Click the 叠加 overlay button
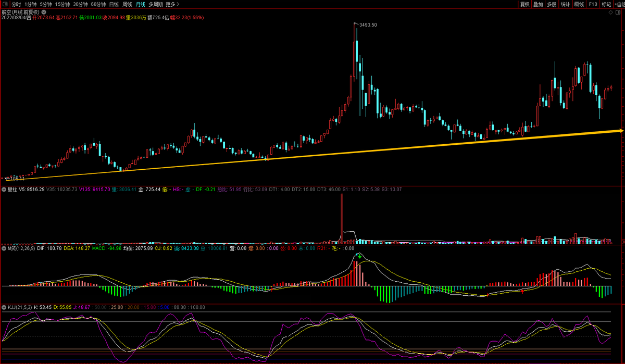The image size is (625, 364). 538,4
